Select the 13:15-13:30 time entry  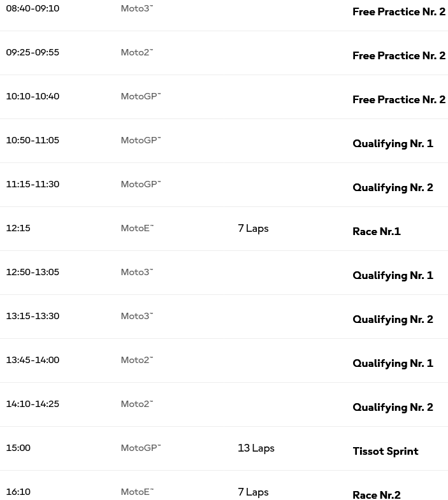click(33, 317)
